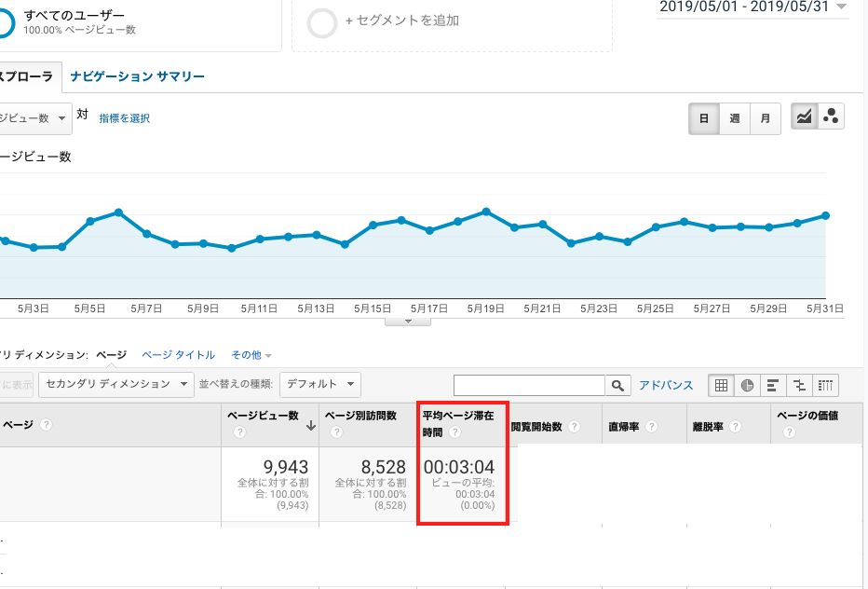Click the sort arrow on ページビュー数
The width and height of the screenshot is (868, 589).
click(310, 426)
